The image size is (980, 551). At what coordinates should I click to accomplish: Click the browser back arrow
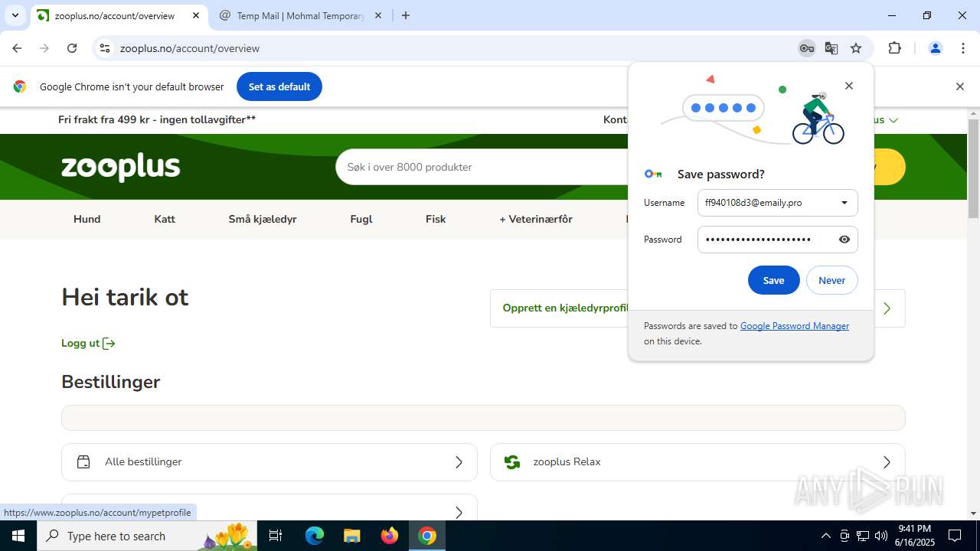click(17, 48)
